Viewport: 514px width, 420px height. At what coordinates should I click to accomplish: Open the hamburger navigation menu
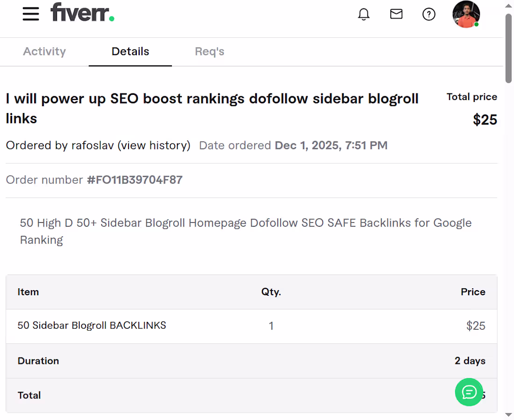coord(31,14)
